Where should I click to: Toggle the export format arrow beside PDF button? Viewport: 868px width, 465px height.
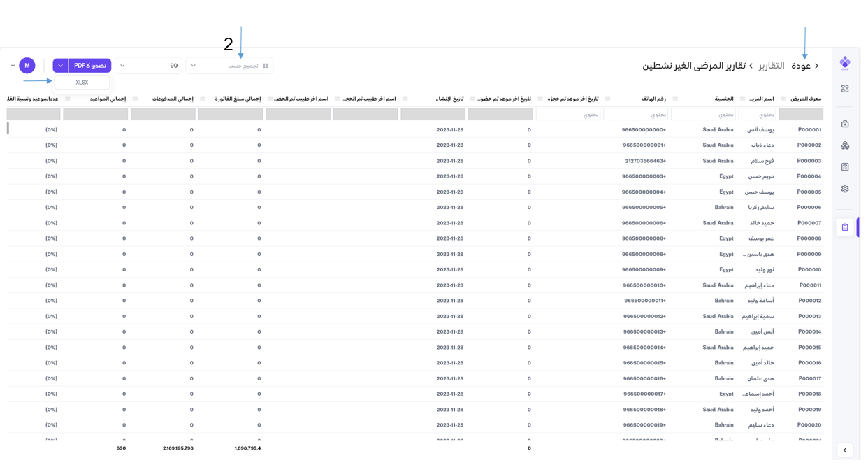tap(61, 66)
